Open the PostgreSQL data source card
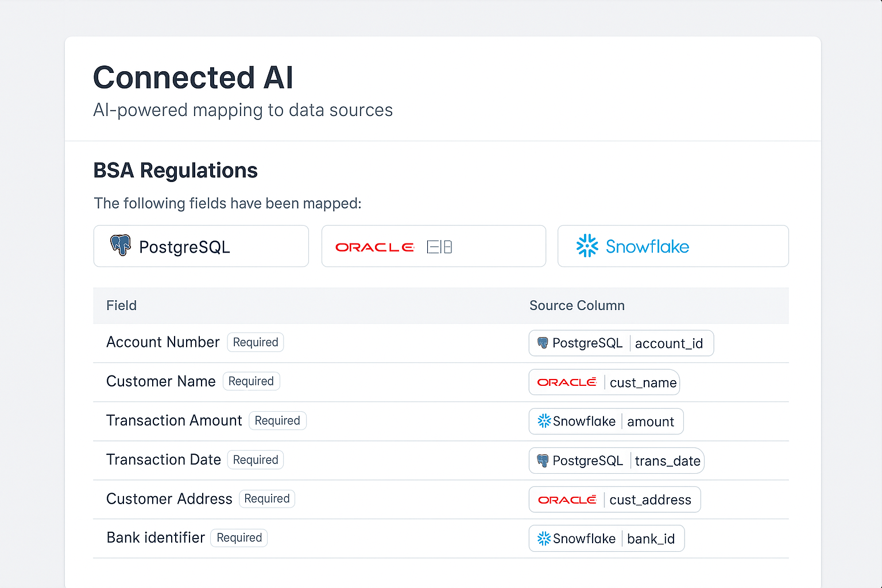Screen dimensions: 882x588 click(x=201, y=246)
